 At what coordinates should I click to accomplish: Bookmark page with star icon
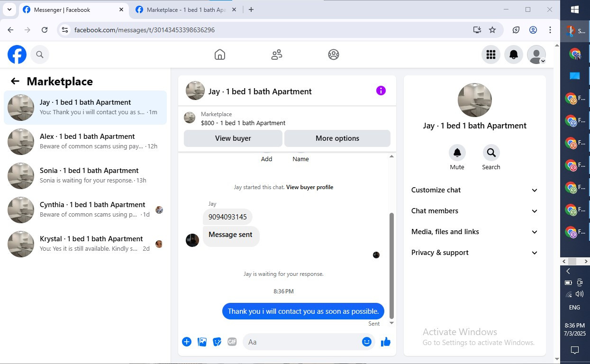492,30
